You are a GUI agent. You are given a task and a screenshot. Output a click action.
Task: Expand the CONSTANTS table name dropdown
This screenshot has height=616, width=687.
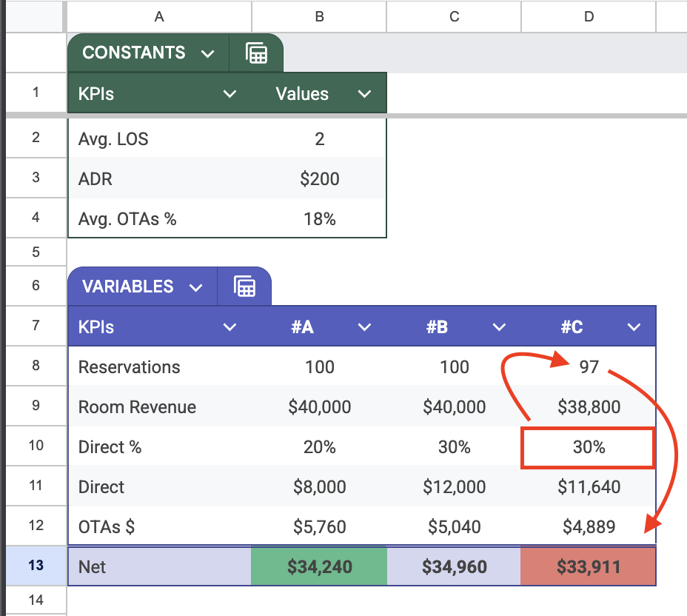208,53
